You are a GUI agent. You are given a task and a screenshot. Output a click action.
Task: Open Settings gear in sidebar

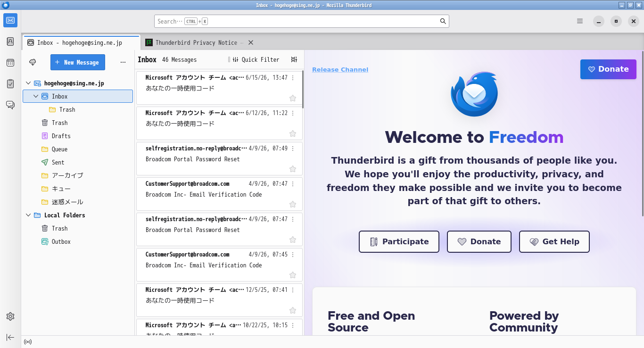click(10, 316)
